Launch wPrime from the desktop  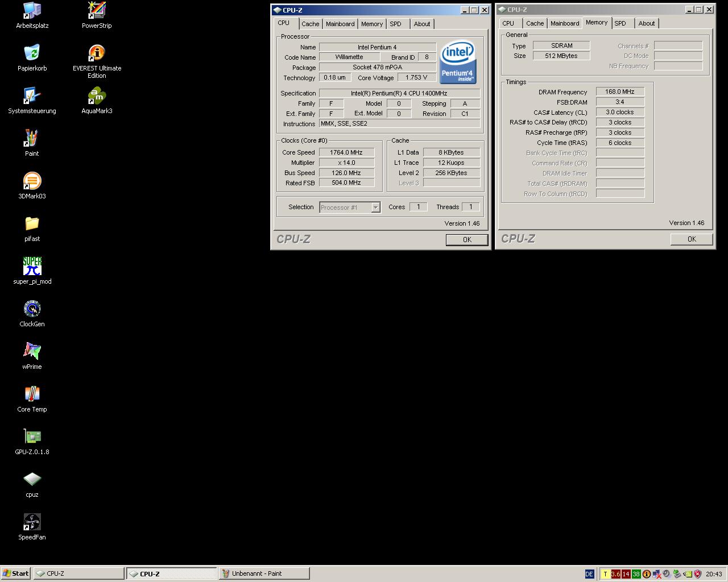32,356
